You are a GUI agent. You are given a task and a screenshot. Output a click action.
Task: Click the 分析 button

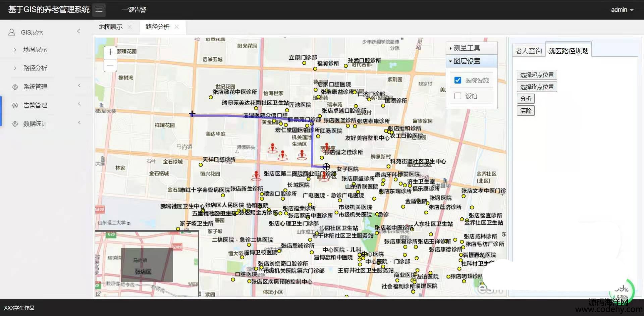click(526, 99)
